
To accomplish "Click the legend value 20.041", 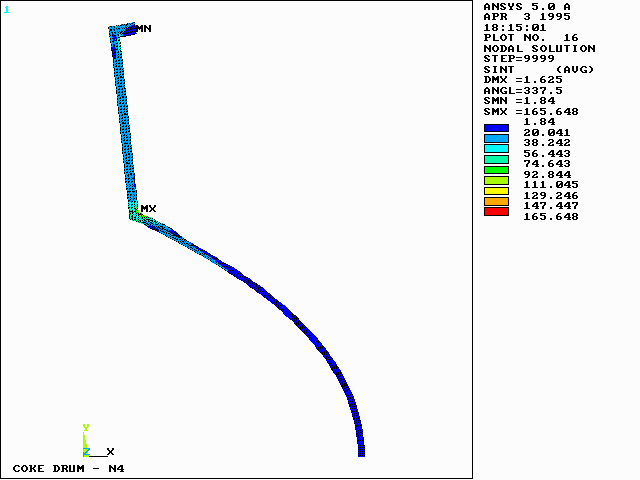I will (x=547, y=132).
